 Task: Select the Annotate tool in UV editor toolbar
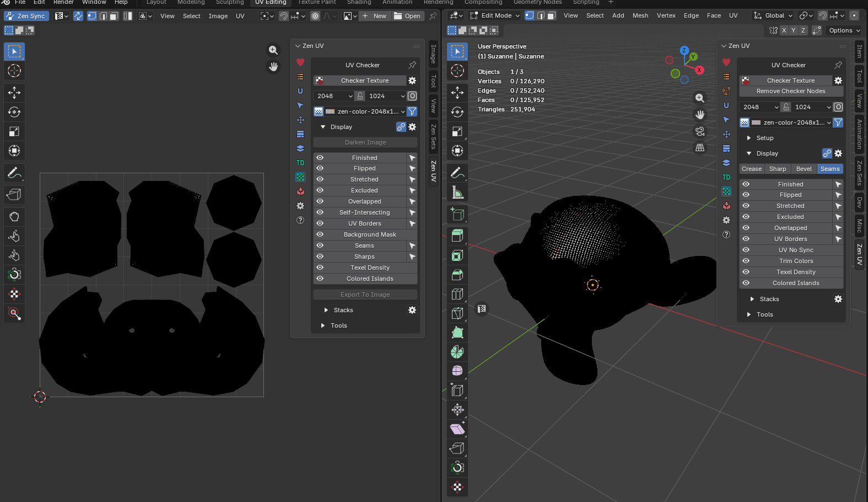point(14,173)
